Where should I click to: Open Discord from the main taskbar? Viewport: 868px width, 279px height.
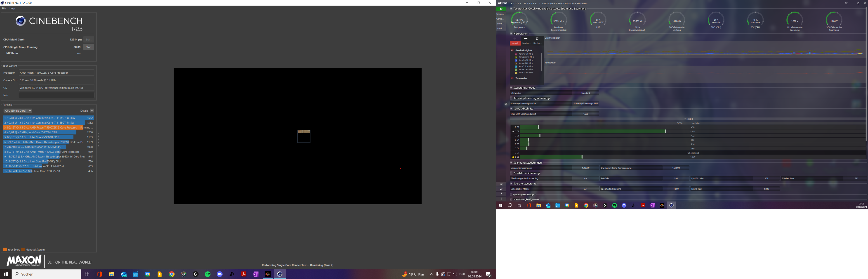[x=220, y=274]
